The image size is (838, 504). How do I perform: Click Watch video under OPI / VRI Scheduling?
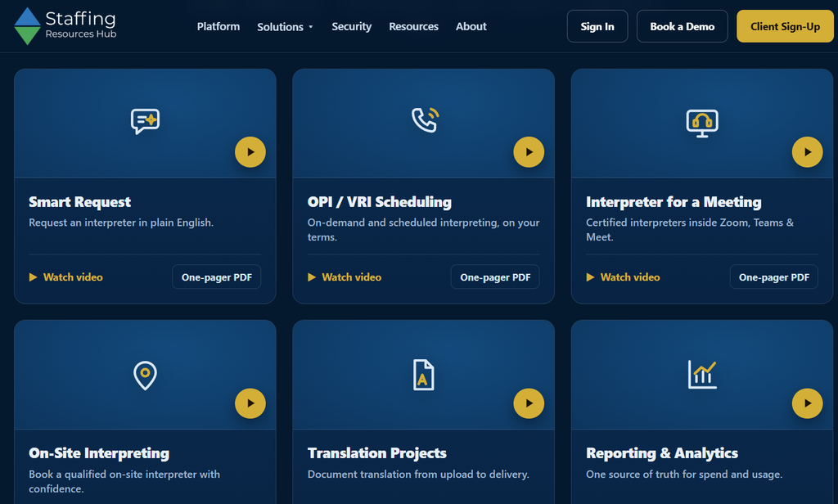pos(345,277)
